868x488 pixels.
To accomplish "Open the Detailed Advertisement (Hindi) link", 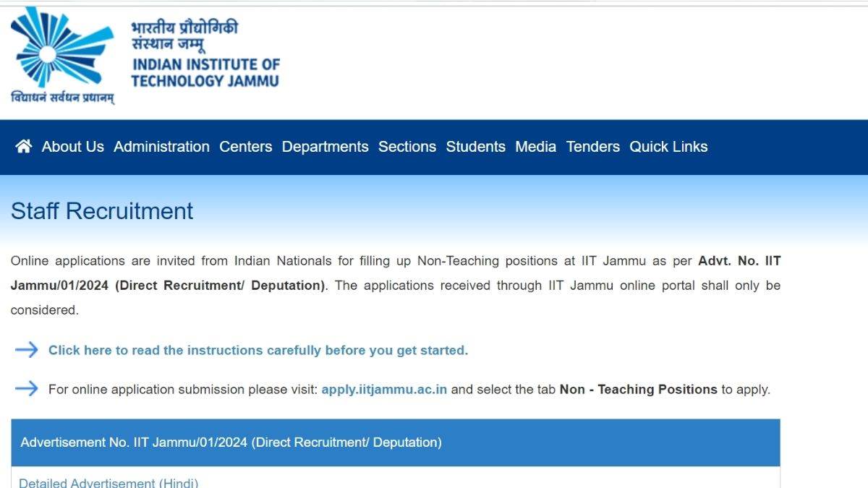I will pyautogui.click(x=109, y=481).
